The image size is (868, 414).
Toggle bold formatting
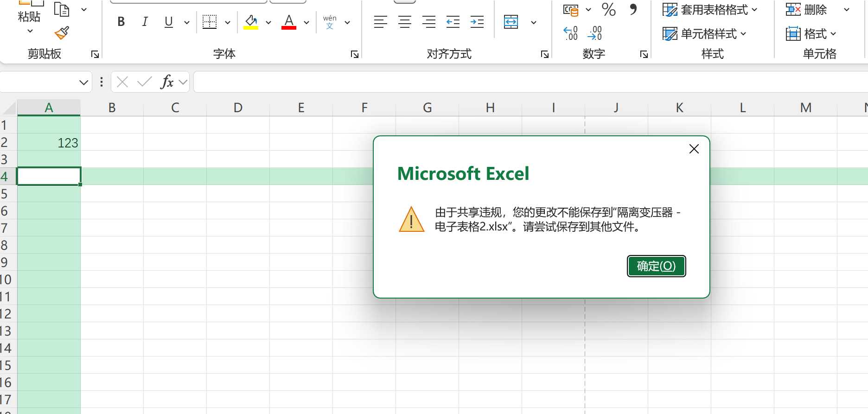click(x=121, y=22)
